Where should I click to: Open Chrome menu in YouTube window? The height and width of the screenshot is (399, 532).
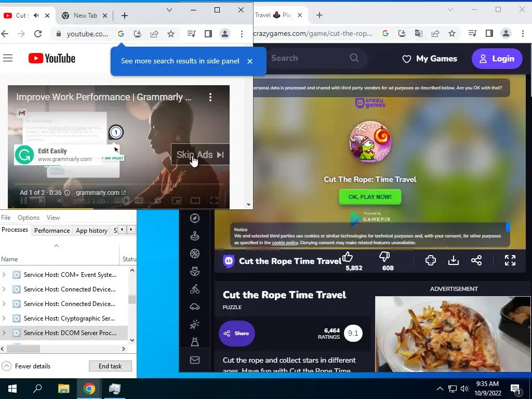point(242,34)
